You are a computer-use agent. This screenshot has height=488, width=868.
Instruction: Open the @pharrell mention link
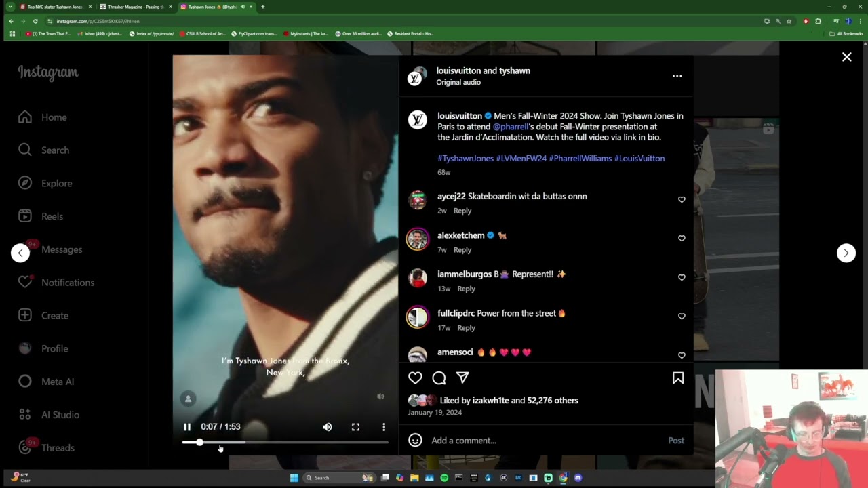(510, 127)
